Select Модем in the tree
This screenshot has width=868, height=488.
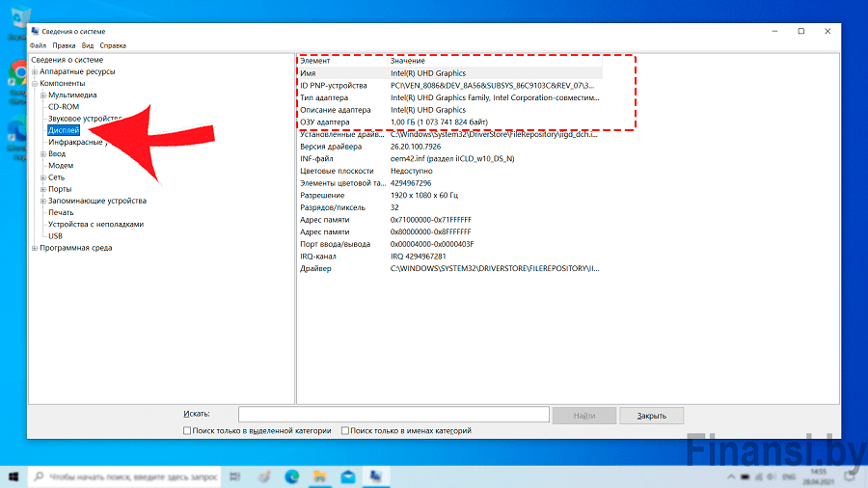click(x=61, y=166)
